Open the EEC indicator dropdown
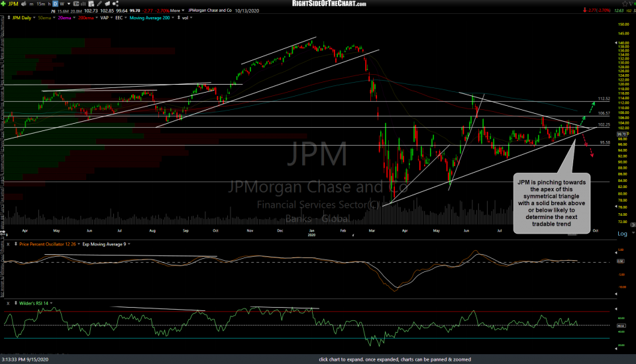This screenshot has height=364, width=636. coord(126,18)
